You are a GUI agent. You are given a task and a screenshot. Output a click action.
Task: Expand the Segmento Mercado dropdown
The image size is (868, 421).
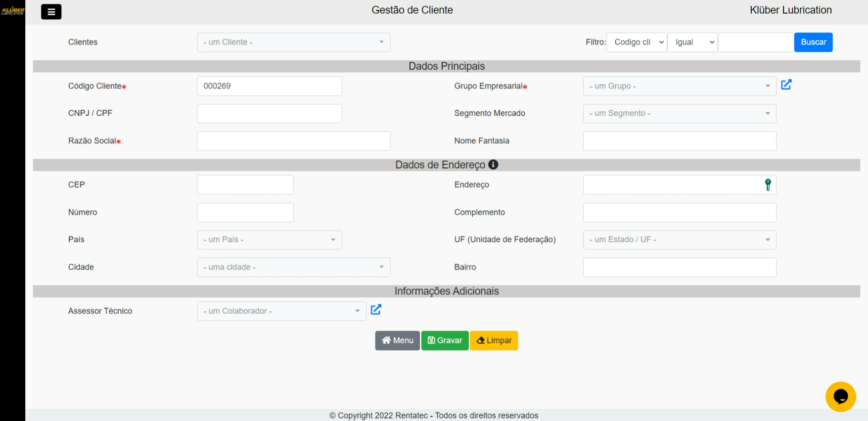click(x=679, y=114)
